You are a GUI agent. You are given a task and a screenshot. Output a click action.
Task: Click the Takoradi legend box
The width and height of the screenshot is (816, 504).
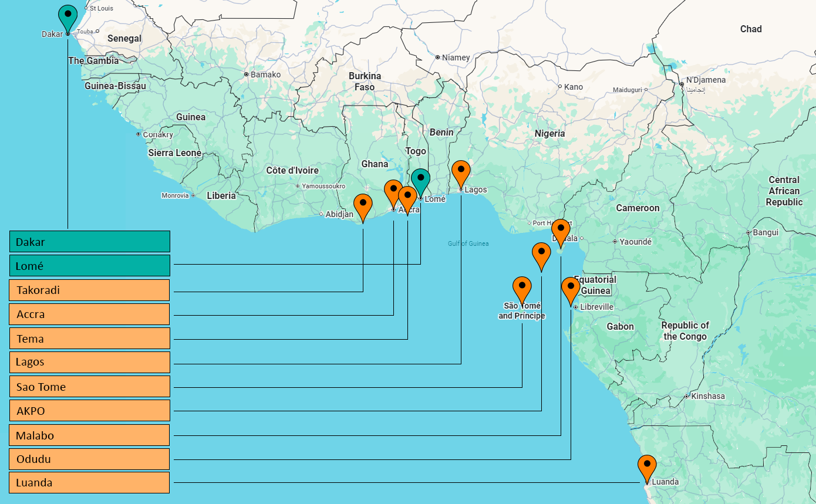pyautogui.click(x=90, y=290)
